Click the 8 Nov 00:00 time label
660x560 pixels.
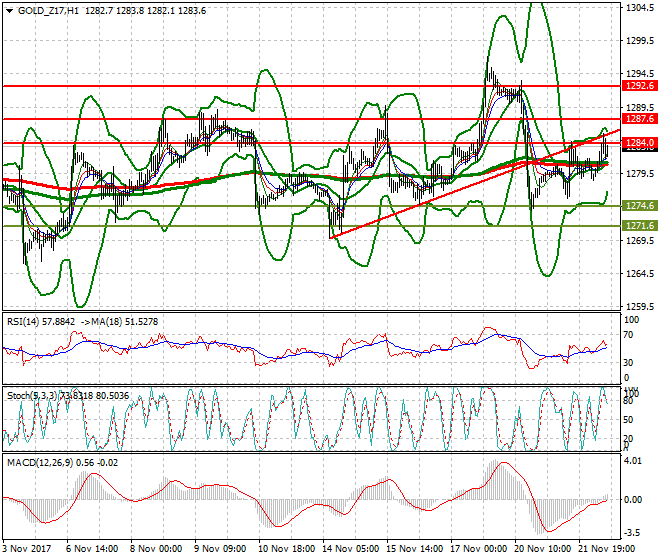pos(157,548)
